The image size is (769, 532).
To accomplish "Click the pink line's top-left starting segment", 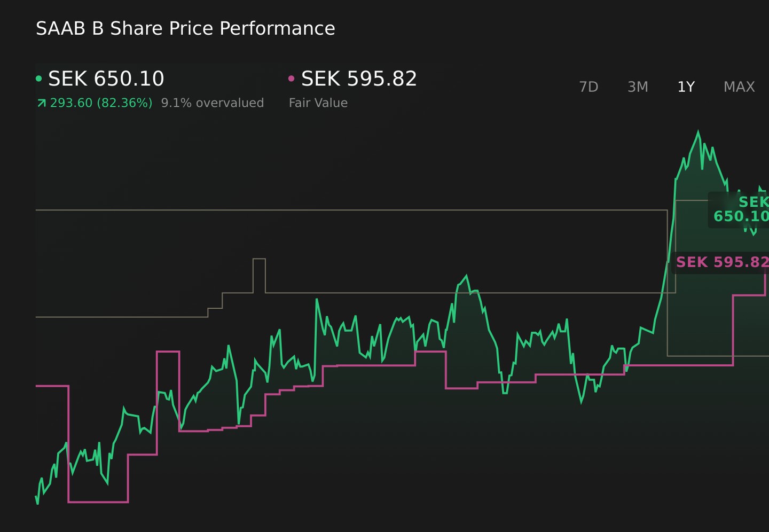I will pos(52,386).
